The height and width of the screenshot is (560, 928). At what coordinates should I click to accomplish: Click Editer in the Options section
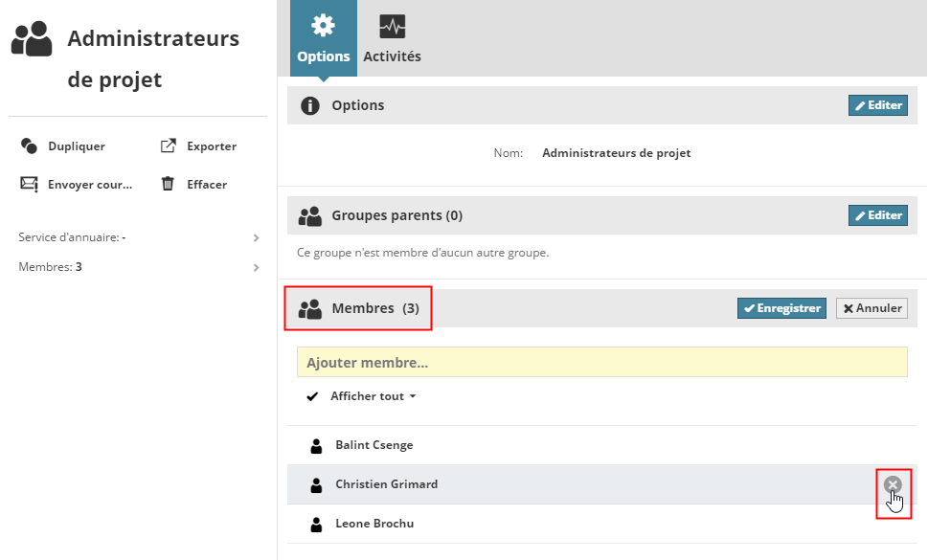click(877, 105)
